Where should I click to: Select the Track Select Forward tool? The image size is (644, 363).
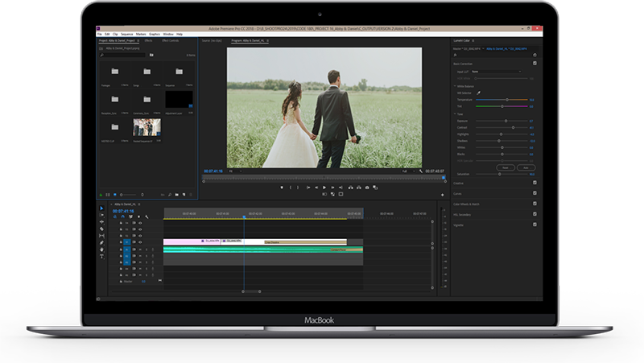point(101,215)
